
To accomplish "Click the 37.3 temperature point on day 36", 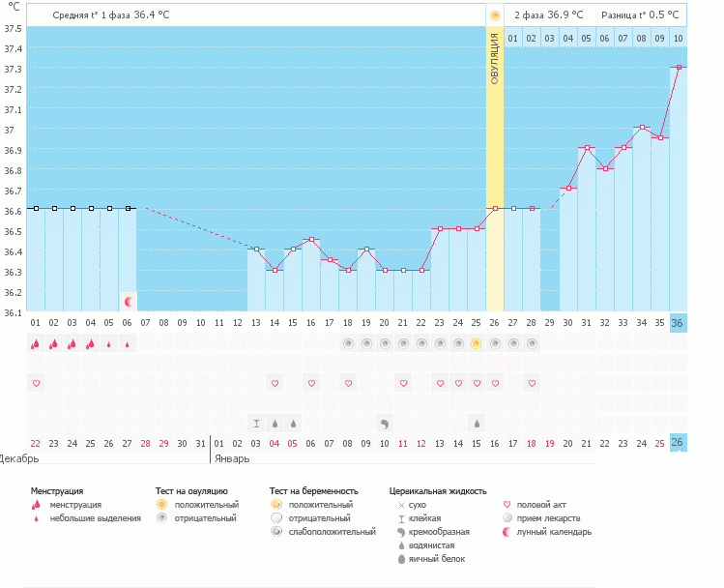I will tap(679, 67).
